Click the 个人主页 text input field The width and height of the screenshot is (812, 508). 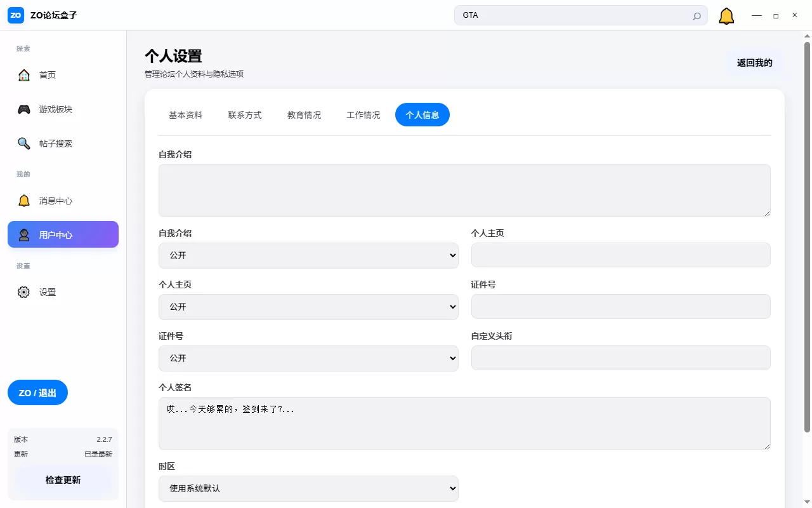coord(620,255)
